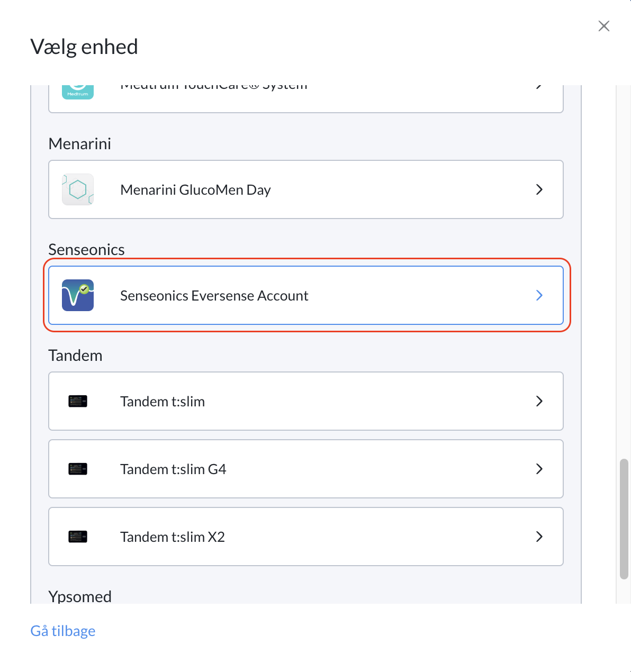Open chevron for Tandem t:slim G4

[539, 469]
